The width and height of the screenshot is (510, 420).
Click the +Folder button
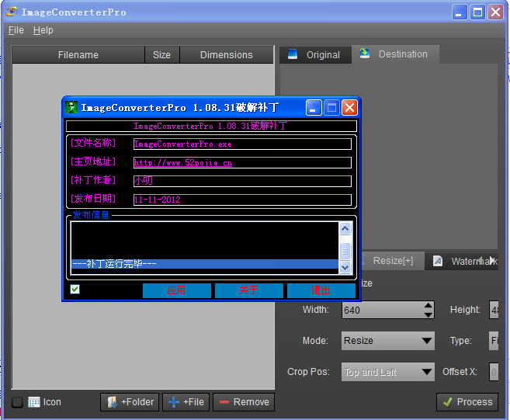click(130, 402)
